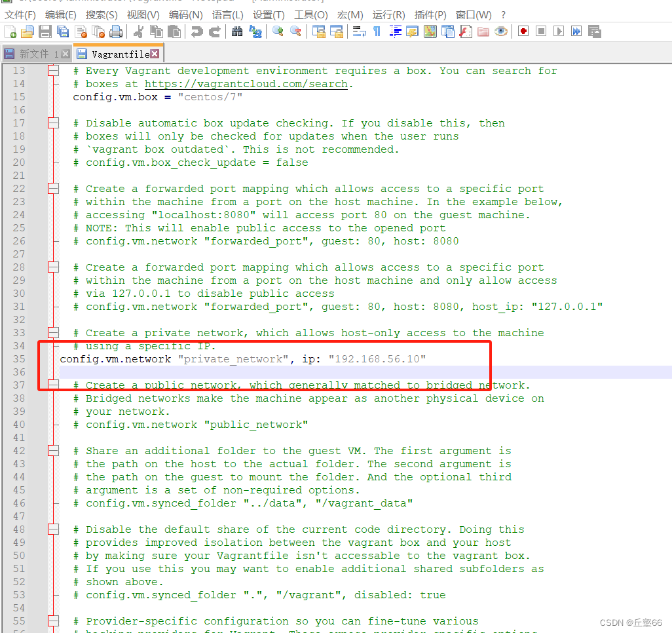The height and width of the screenshot is (633, 672).
Task: Place cursor on empty line 36
Action: pos(364,372)
